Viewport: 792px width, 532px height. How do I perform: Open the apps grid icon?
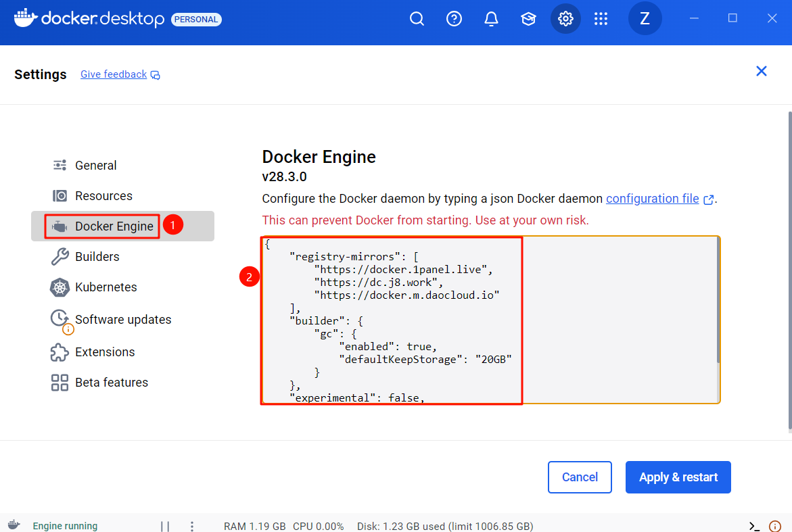click(601, 19)
